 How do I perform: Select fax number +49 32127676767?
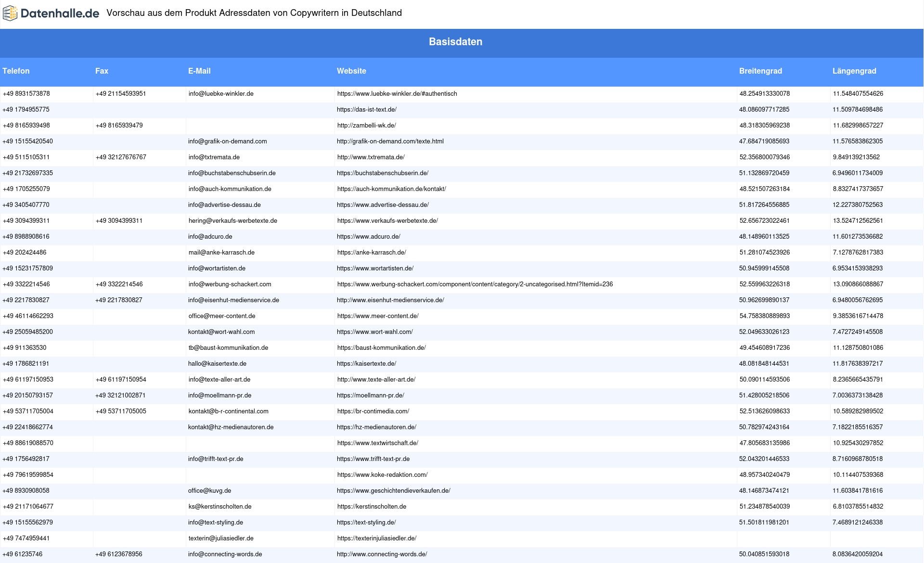121,157
